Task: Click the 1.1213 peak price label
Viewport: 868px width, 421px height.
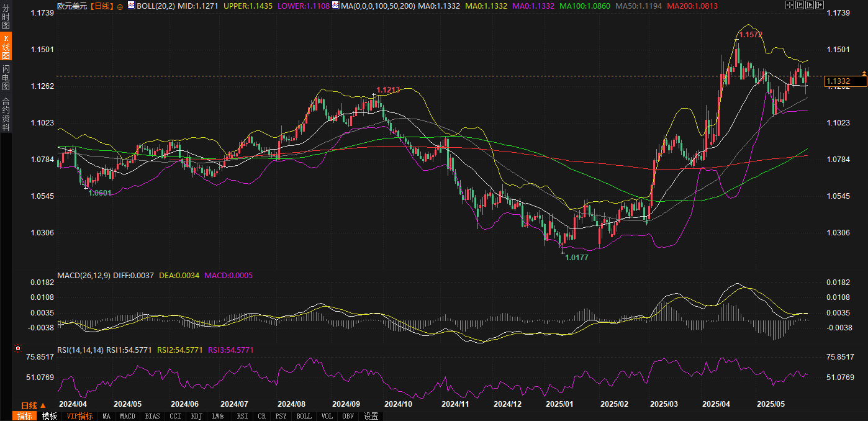Action: tap(388, 91)
